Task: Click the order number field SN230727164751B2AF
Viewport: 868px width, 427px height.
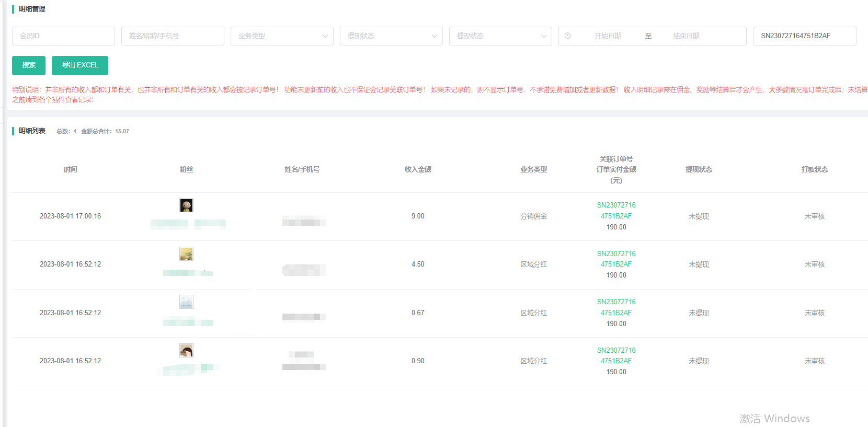Action: pyautogui.click(x=805, y=36)
